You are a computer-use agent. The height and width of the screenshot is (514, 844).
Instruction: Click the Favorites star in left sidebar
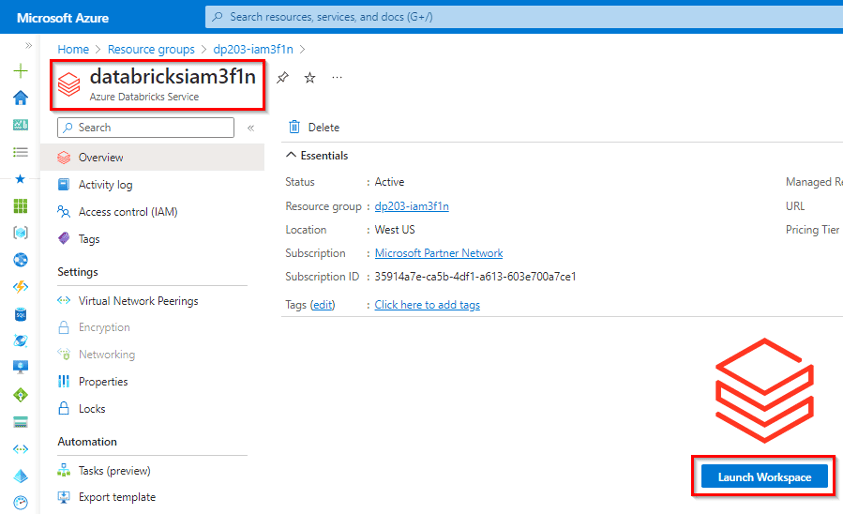20,179
